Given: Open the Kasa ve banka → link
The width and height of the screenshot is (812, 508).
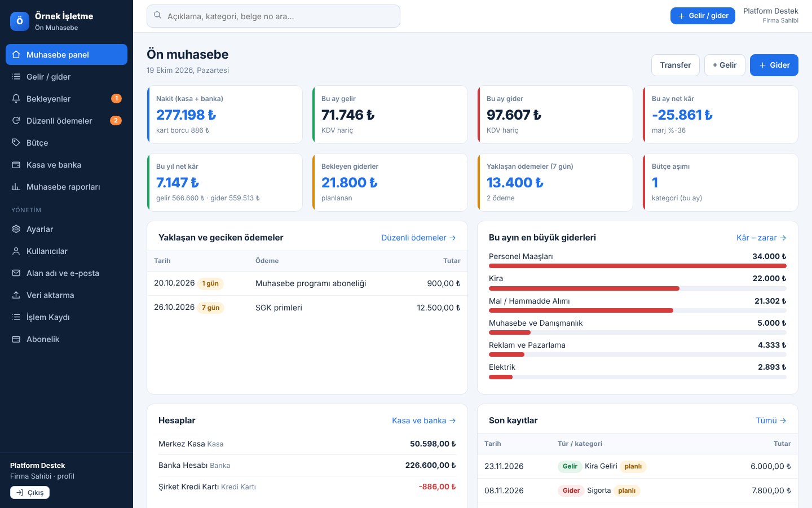Looking at the screenshot, I should click(424, 421).
